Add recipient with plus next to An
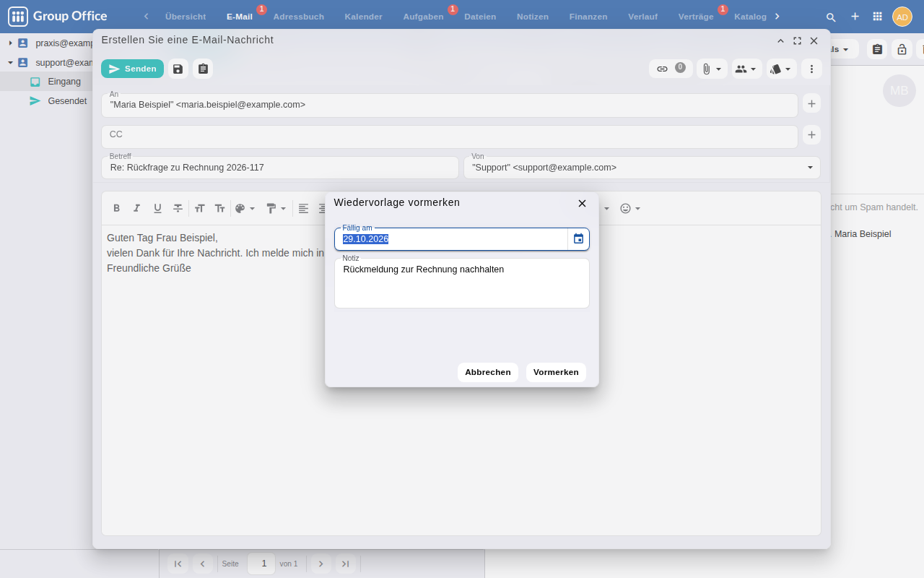 pos(811,104)
